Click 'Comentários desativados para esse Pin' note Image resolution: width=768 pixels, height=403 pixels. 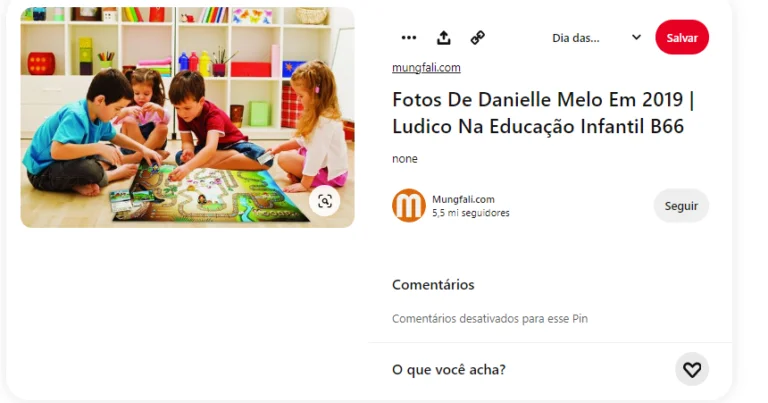(x=490, y=319)
